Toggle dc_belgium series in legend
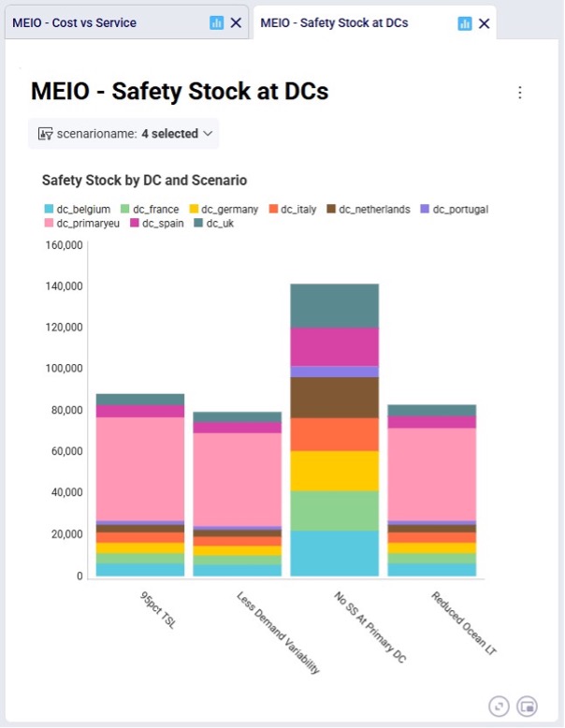Screen dimensions: 565x728 (x=78, y=210)
